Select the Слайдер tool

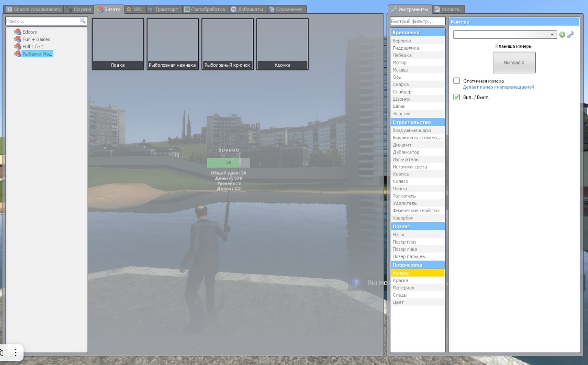coord(418,92)
